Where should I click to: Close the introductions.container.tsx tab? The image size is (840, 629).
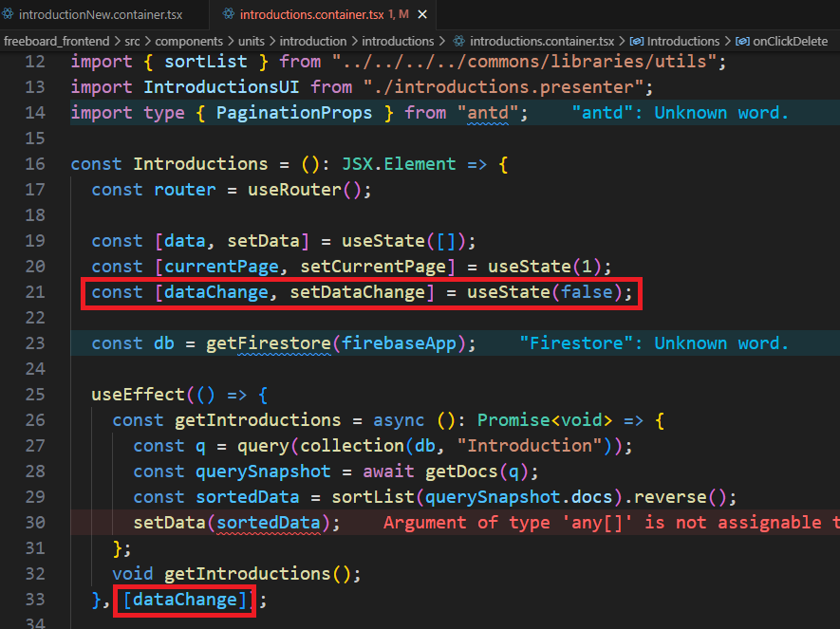(x=422, y=14)
